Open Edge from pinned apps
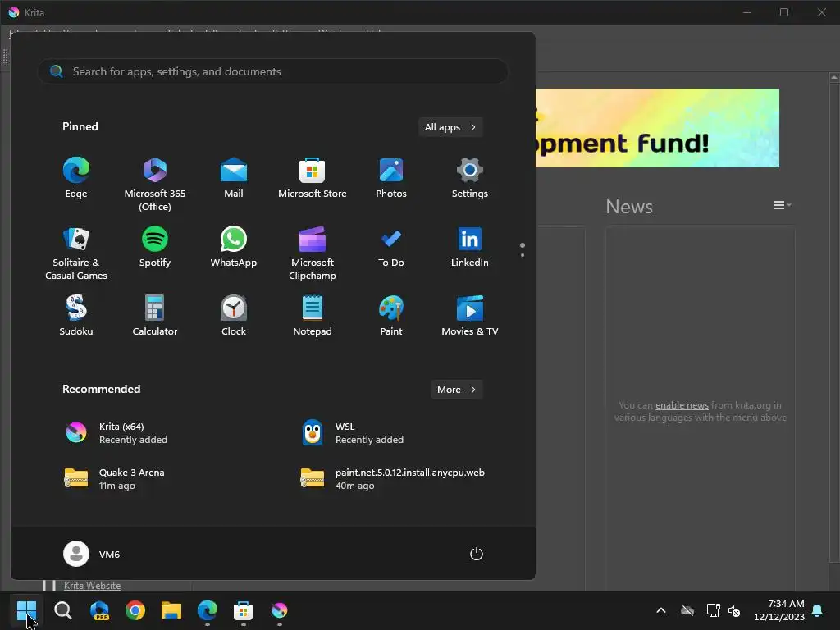The image size is (840, 630). (76, 178)
